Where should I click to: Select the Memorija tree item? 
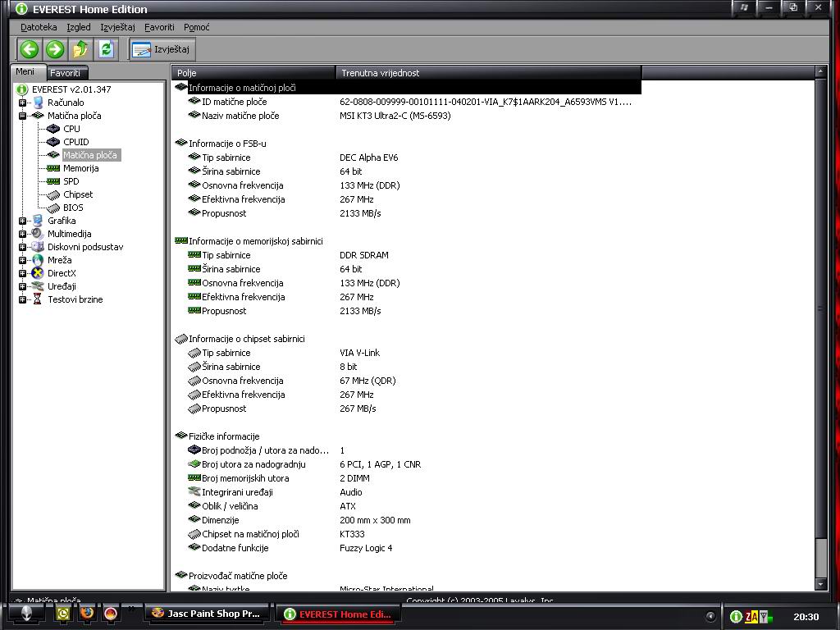click(x=80, y=168)
